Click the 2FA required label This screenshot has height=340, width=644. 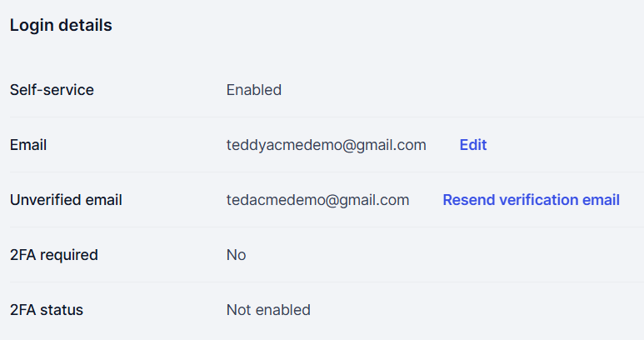(53, 255)
